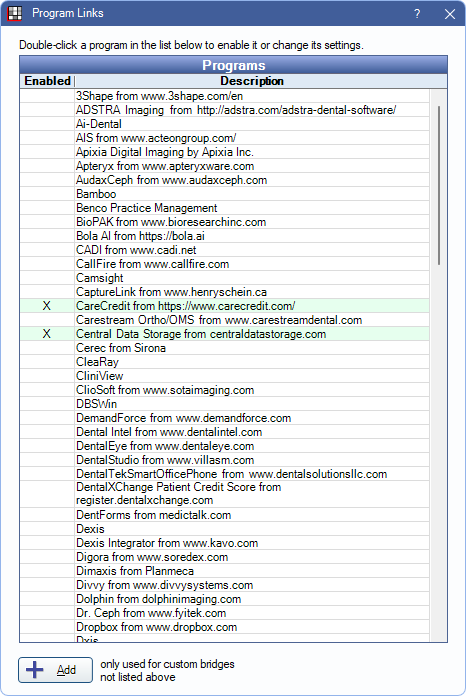Viewport: 466px width, 696px height.
Task: Select DentalEye from www.dentaleye.com row
Action: coord(225,446)
